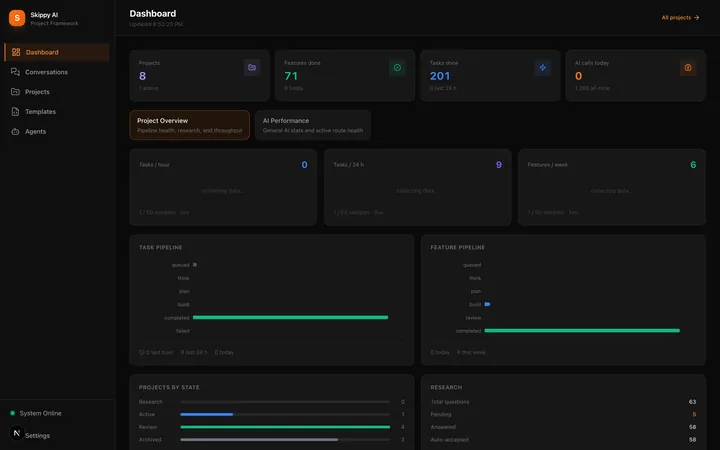720x450 pixels.
Task: Click the queued marker in Task Pipeline
Action: tap(195, 264)
